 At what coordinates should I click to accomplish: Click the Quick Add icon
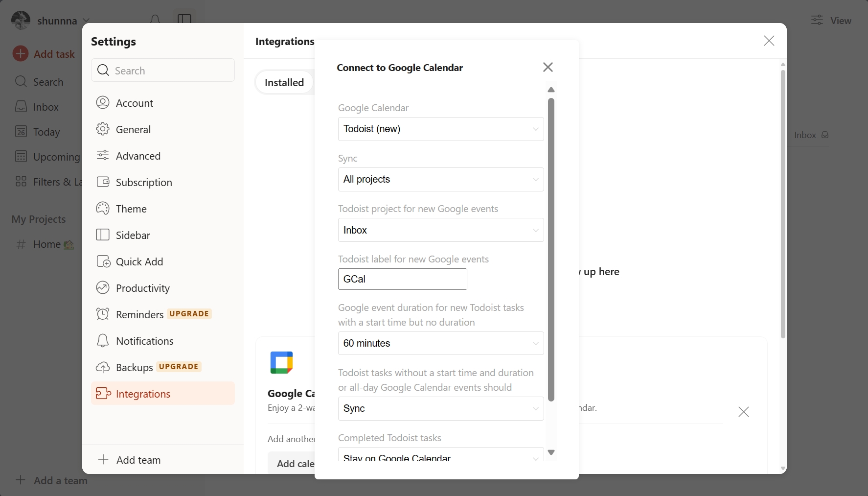point(103,261)
